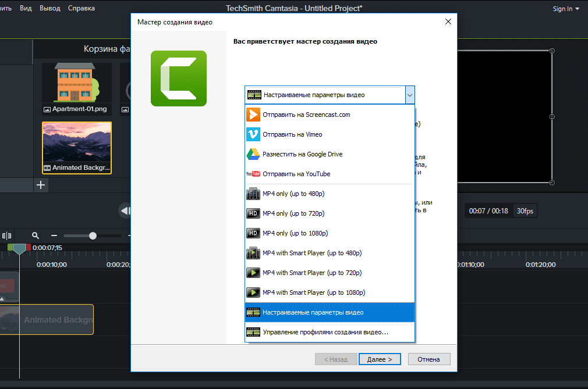Click the previous frame playback button
The width and height of the screenshot is (588, 389).
click(x=125, y=211)
